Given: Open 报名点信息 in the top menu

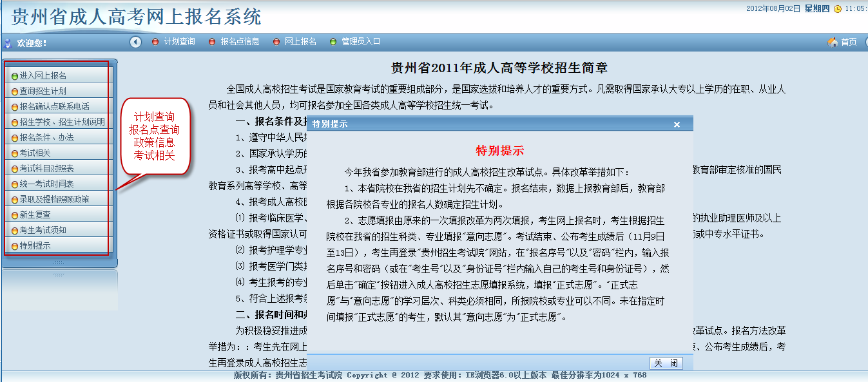Looking at the screenshot, I should click(240, 42).
